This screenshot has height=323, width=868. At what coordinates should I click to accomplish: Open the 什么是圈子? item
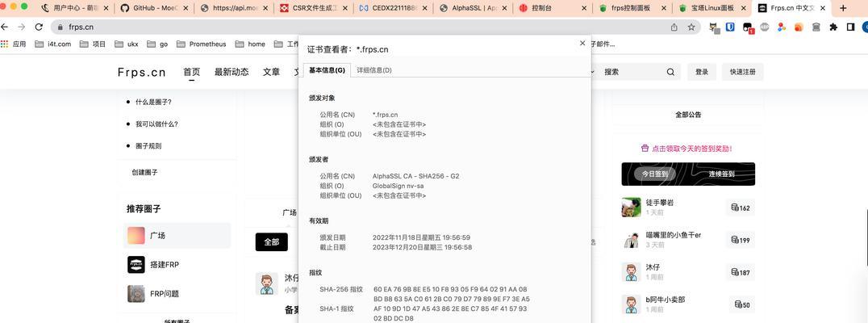tap(153, 102)
